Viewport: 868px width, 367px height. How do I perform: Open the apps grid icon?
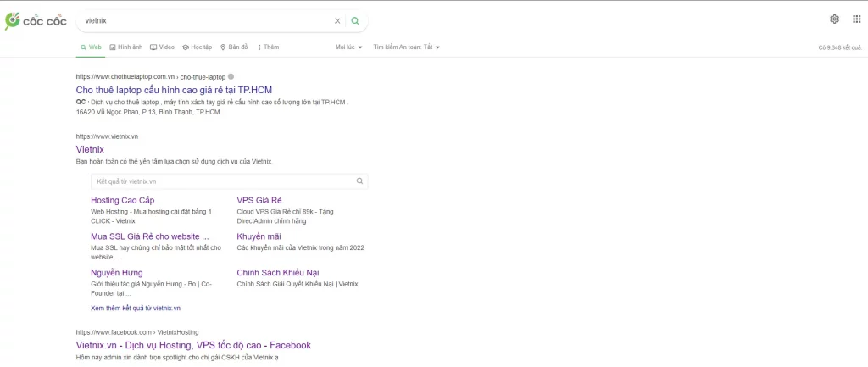tap(856, 19)
